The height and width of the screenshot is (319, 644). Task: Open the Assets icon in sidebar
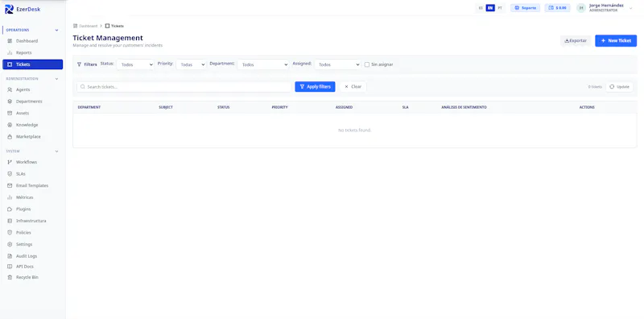coord(10,113)
